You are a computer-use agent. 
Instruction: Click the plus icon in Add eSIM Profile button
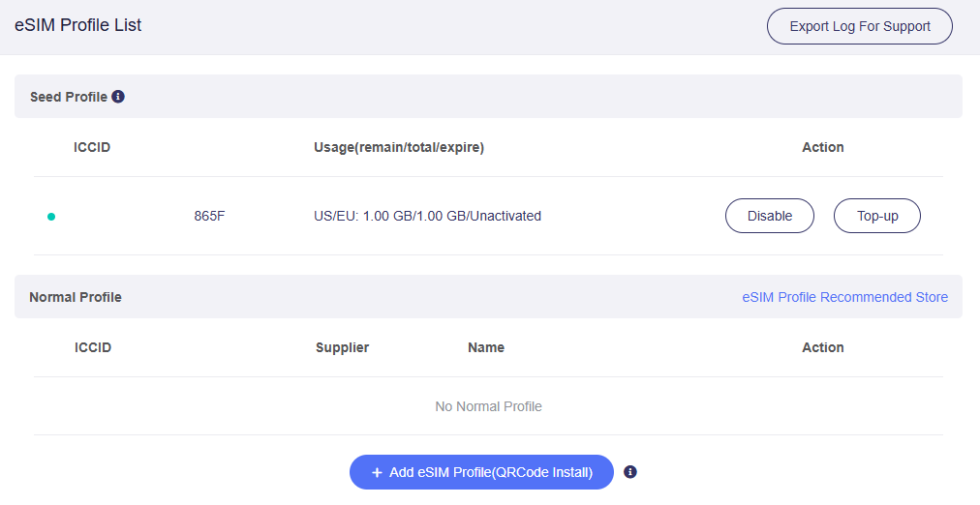click(377, 472)
